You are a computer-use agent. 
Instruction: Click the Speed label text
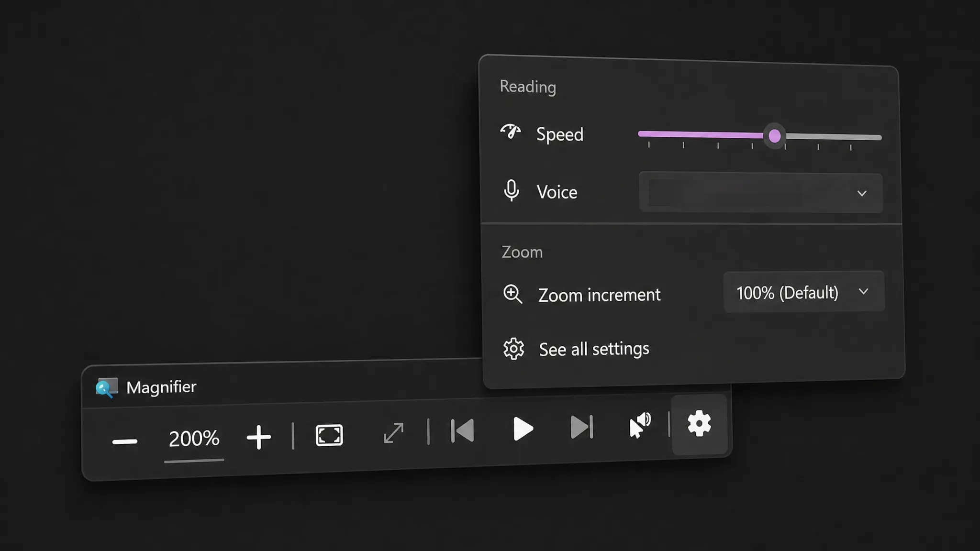pos(560,134)
